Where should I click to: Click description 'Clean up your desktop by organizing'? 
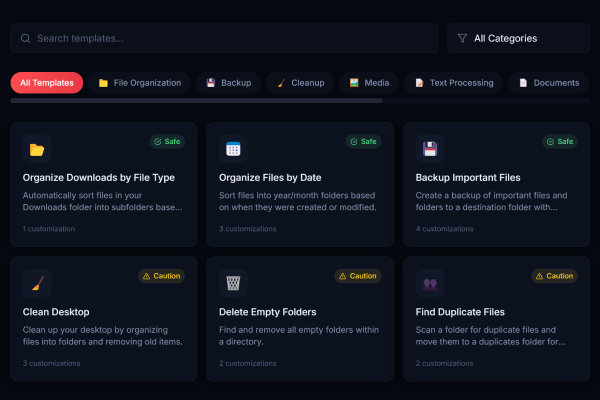[95, 330]
